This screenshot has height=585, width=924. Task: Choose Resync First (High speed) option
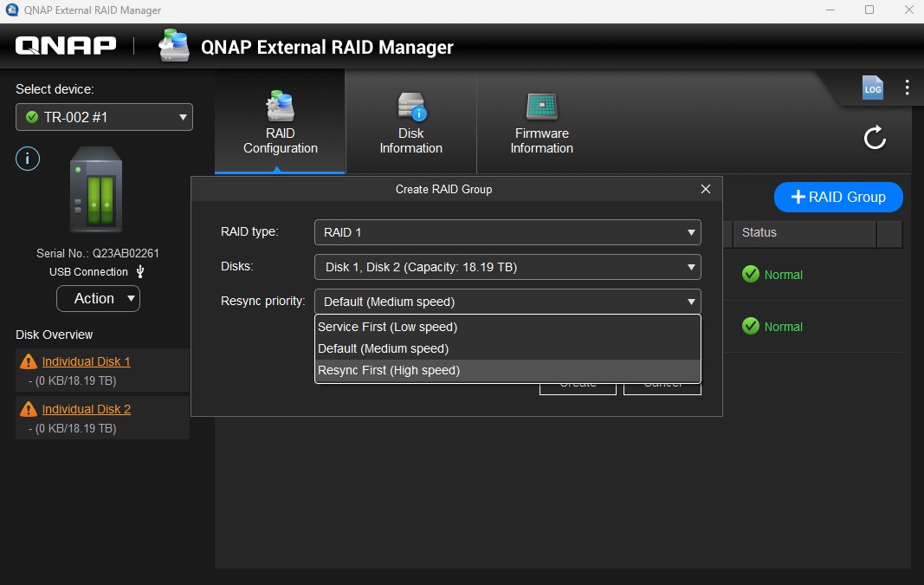(389, 370)
